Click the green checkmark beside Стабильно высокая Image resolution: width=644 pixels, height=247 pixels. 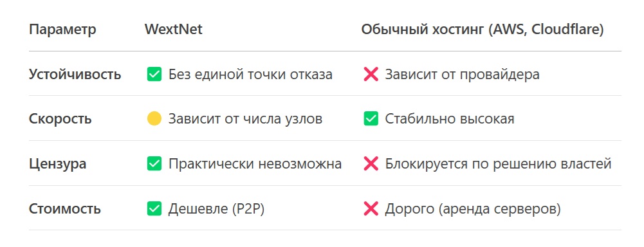[x=371, y=119]
